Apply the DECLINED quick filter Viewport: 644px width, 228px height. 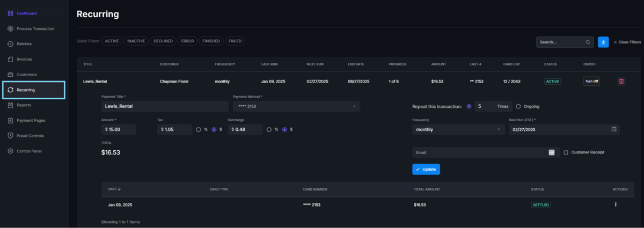163,41
